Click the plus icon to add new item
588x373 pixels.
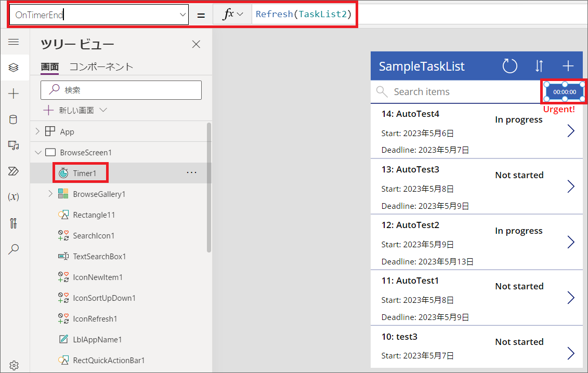[568, 66]
